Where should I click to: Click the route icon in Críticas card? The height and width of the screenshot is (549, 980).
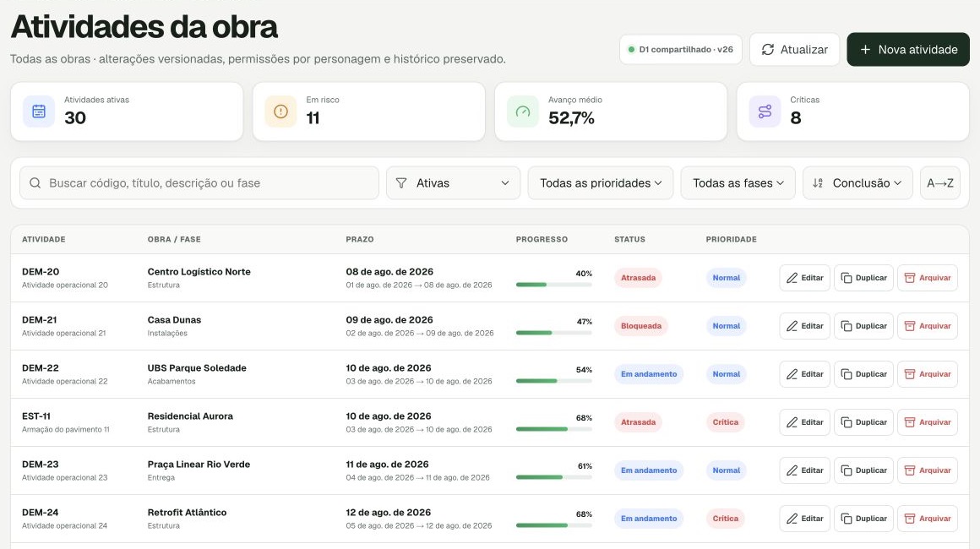765,111
